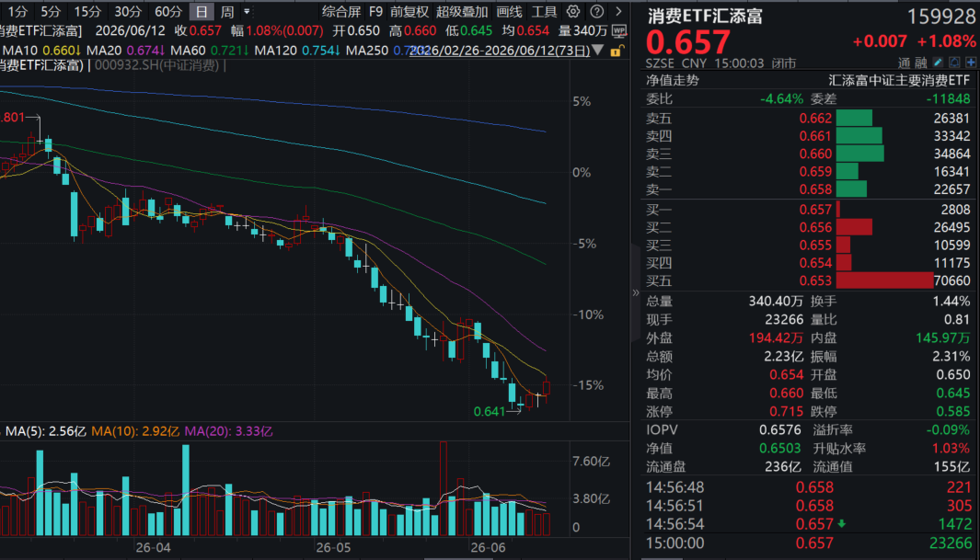Click the 卖五 price 0.662

(x=815, y=118)
